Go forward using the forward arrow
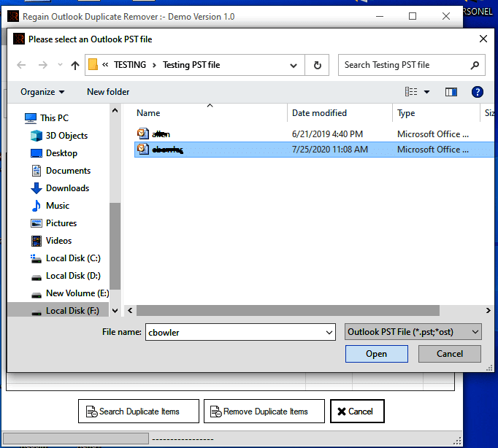This screenshot has height=448, width=498. (x=42, y=65)
